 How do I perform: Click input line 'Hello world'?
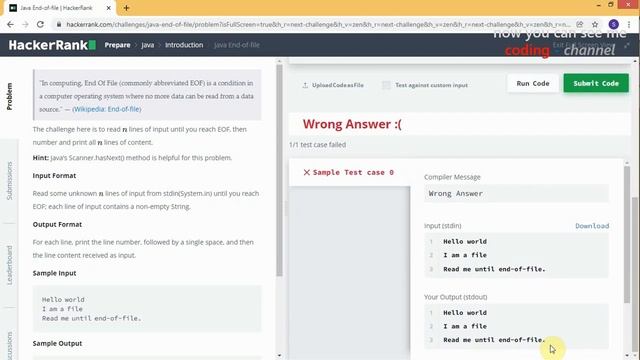click(465, 242)
